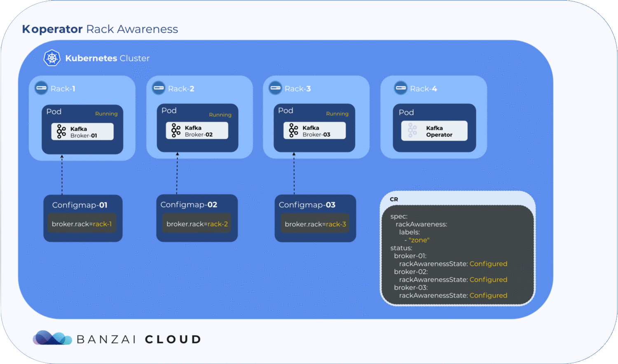Click the BANZAI CLOUD wordmark text

(139, 339)
